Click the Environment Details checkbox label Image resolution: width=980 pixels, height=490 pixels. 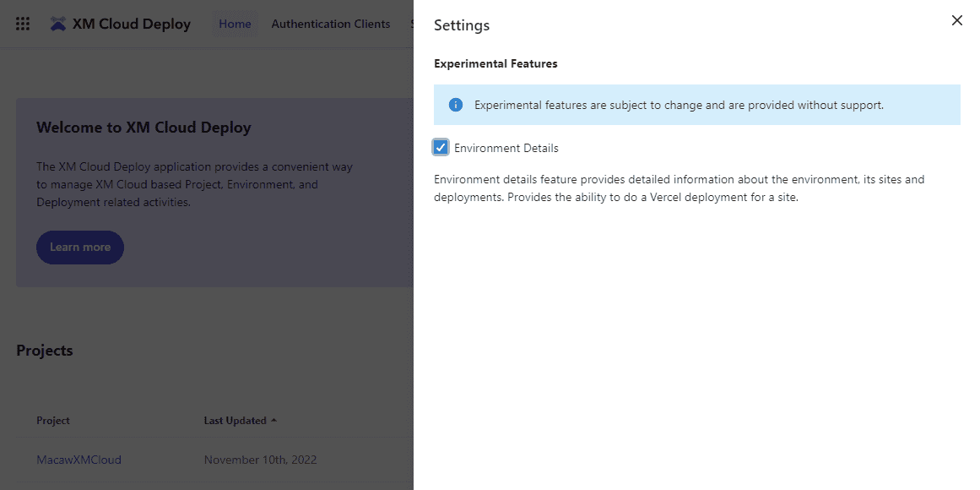tap(506, 148)
